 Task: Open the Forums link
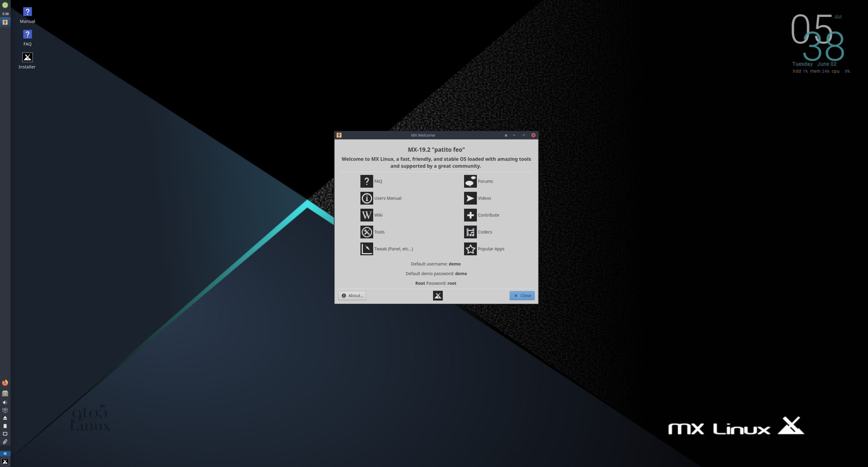pyautogui.click(x=470, y=181)
